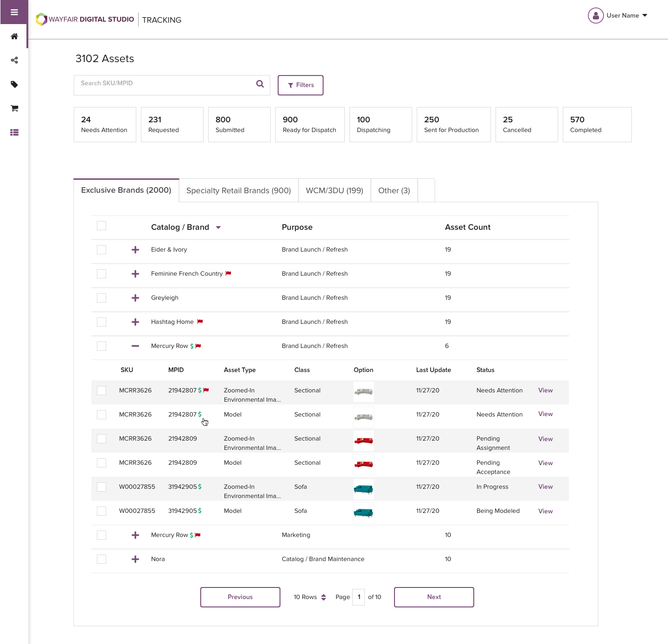Open the 10 Rows page-size dropdown
This screenshot has width=668, height=644.
click(310, 597)
